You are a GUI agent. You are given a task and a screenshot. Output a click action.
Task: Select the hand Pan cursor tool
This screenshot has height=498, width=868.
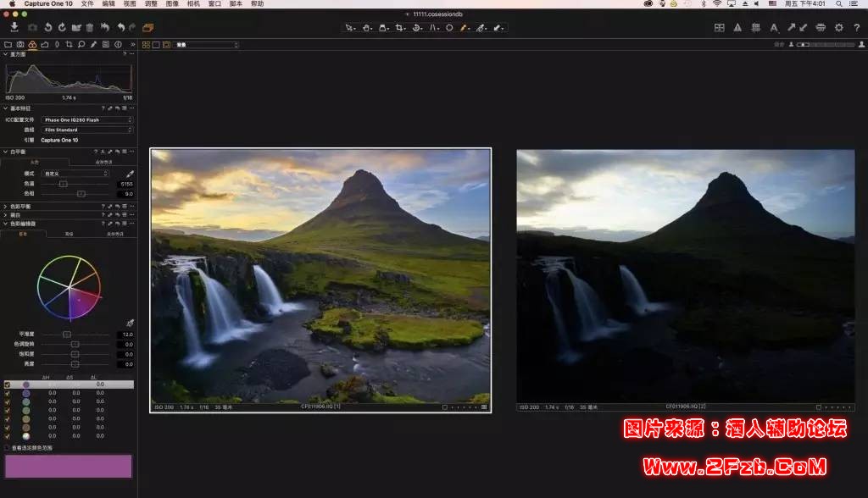click(367, 28)
